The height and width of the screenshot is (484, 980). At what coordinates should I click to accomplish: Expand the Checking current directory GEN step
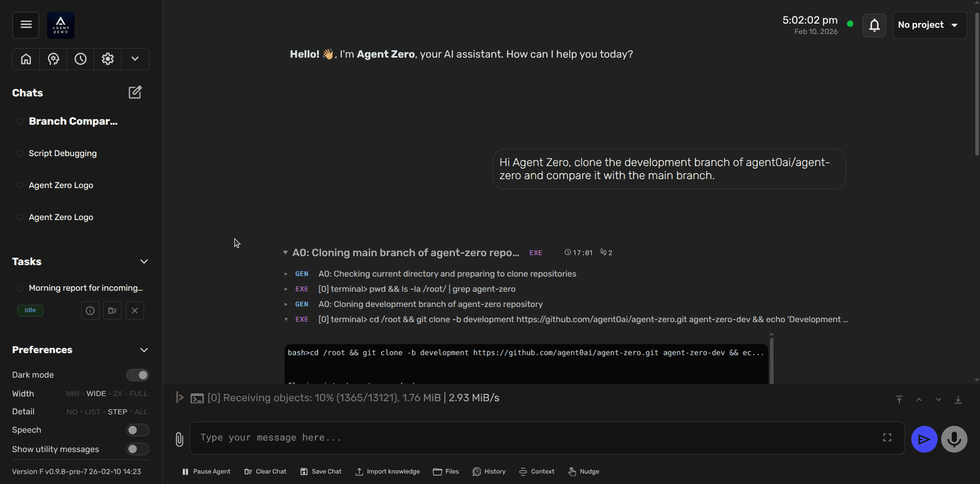tap(286, 274)
